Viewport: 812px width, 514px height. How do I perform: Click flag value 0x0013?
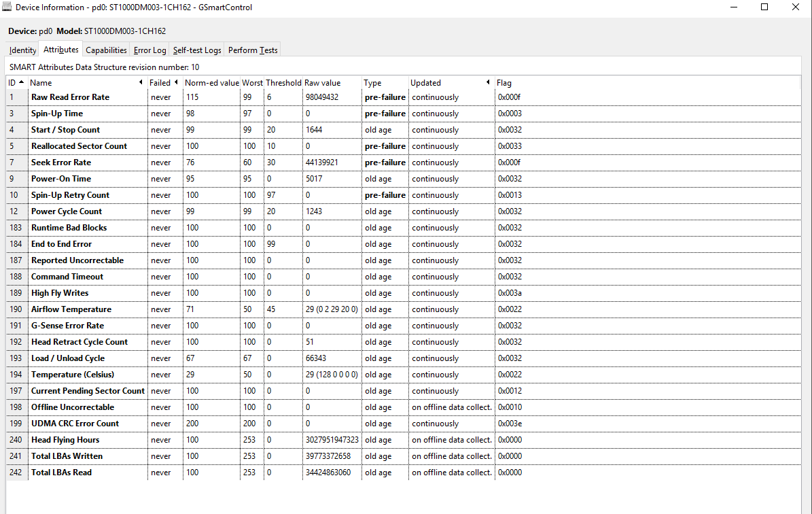[510, 195]
